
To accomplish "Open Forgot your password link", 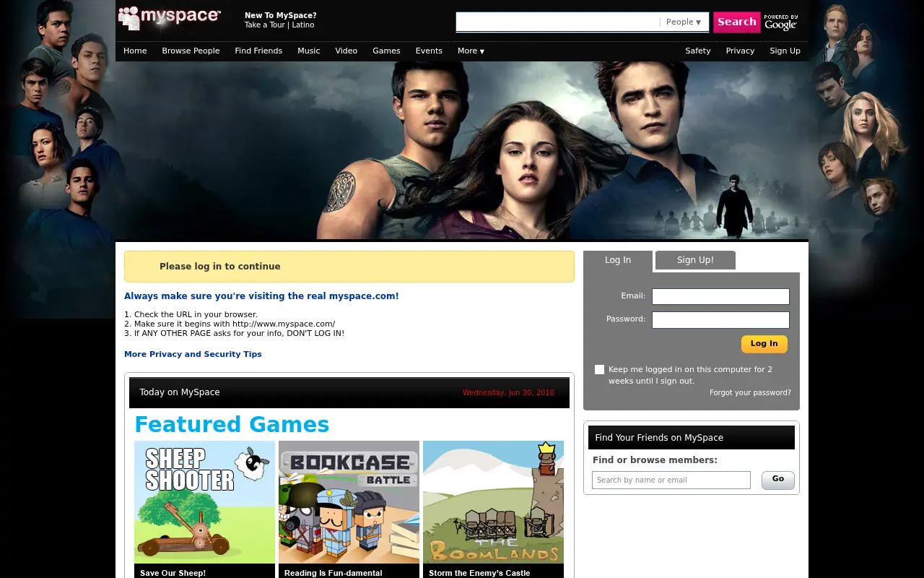I will [750, 393].
